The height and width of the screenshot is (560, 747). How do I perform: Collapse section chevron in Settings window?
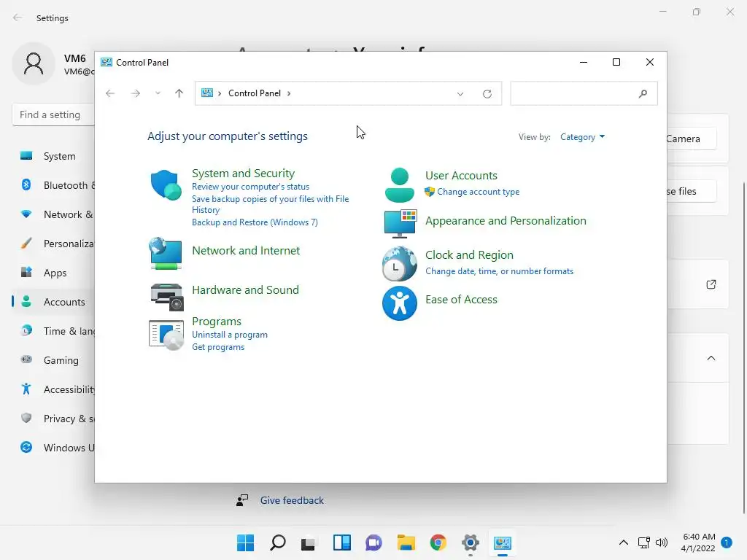(711, 358)
